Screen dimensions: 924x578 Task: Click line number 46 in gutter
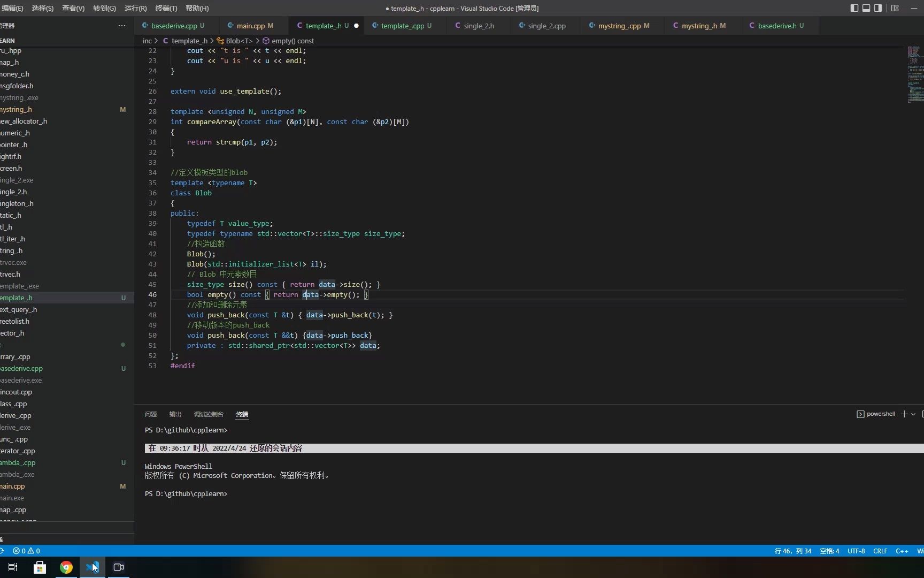[x=152, y=294]
